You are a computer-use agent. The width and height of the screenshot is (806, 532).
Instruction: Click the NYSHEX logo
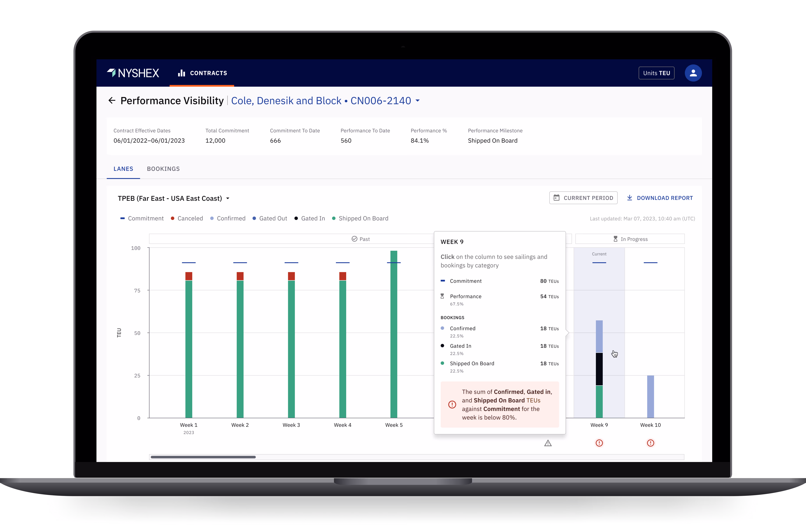tap(133, 73)
